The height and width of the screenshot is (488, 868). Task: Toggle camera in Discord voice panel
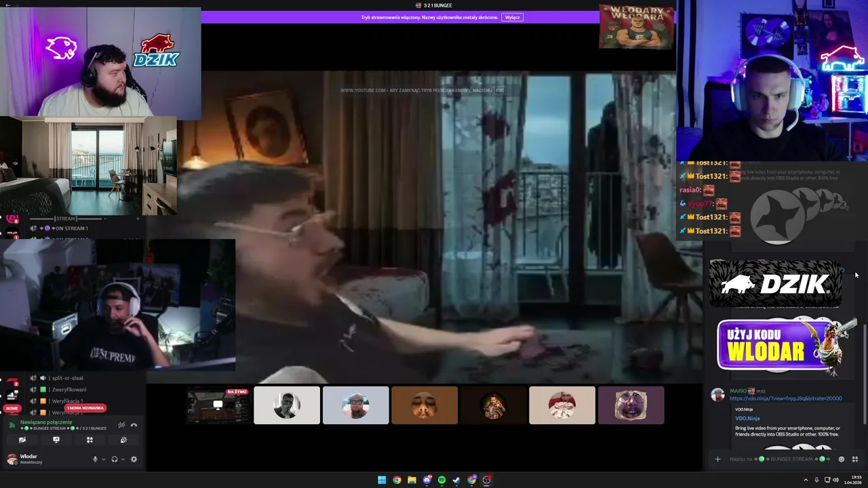[22, 440]
